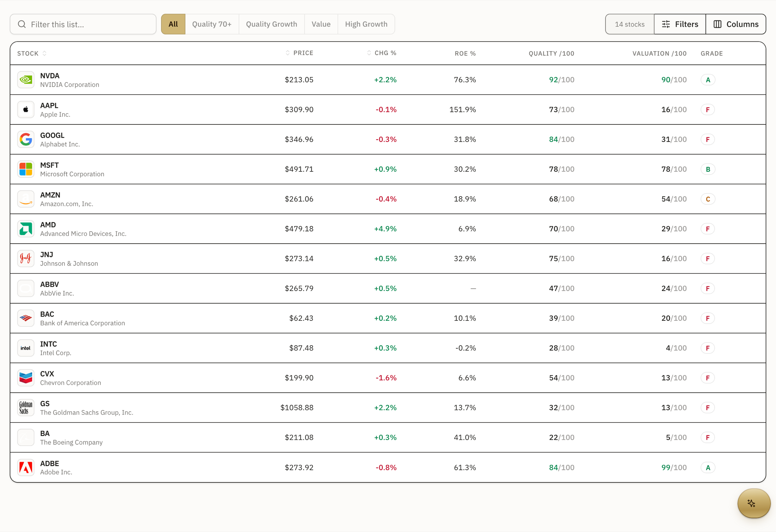
Task: Click the Google logo for GOOGL
Action: click(26, 139)
